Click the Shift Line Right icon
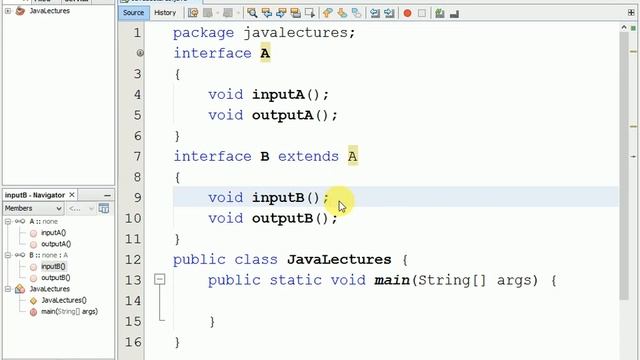 (389, 13)
